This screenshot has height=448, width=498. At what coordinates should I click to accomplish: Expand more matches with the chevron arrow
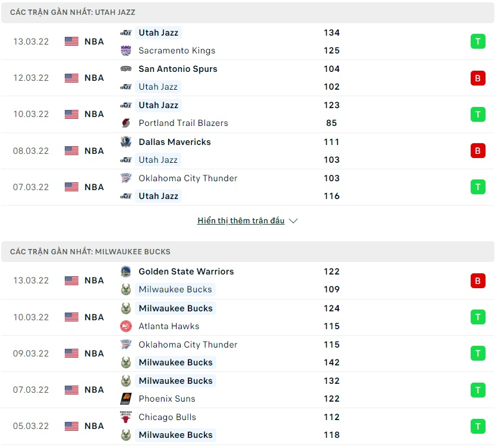click(293, 221)
